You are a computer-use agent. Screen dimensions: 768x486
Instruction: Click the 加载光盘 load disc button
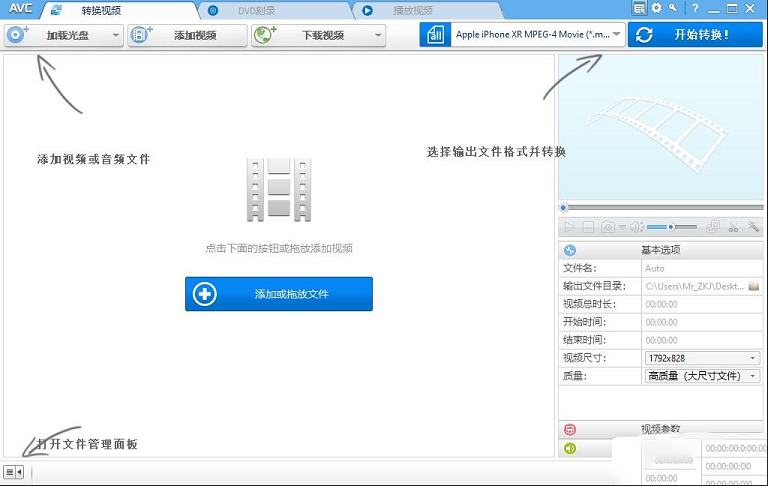64,35
